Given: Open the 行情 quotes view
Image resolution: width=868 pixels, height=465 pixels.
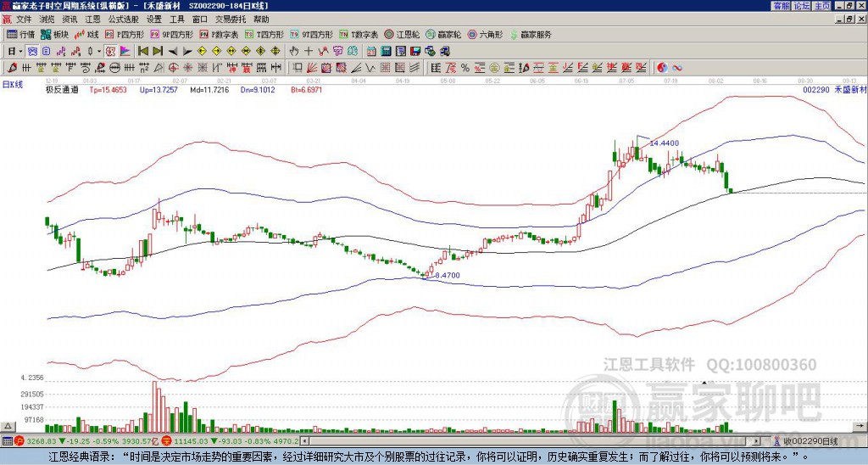Looking at the screenshot, I should click(x=20, y=34).
